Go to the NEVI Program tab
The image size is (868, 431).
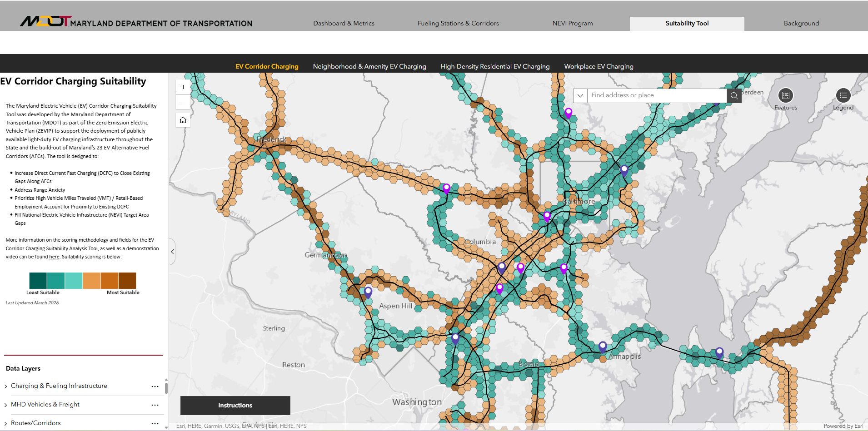tap(573, 23)
